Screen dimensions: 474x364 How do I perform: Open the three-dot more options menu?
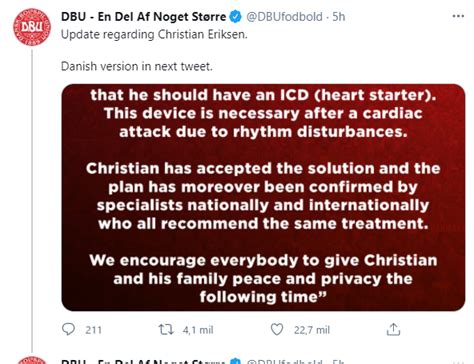458,16
